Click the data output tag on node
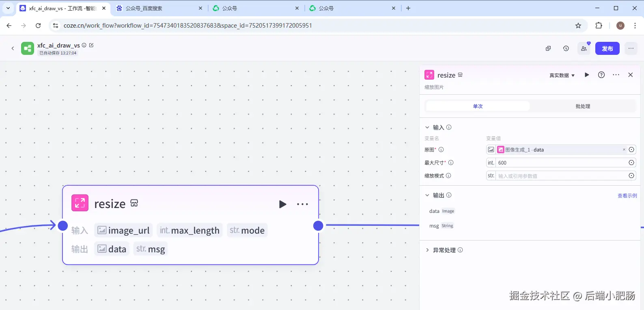644x310 pixels. (112, 249)
